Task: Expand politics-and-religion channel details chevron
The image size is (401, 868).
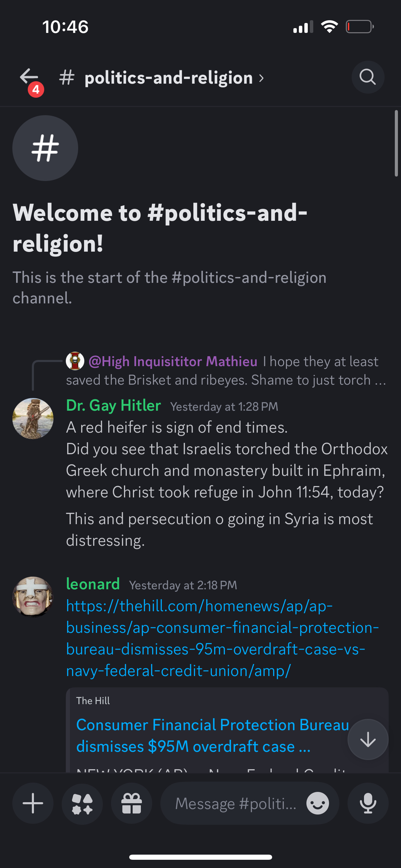Action: (x=262, y=79)
